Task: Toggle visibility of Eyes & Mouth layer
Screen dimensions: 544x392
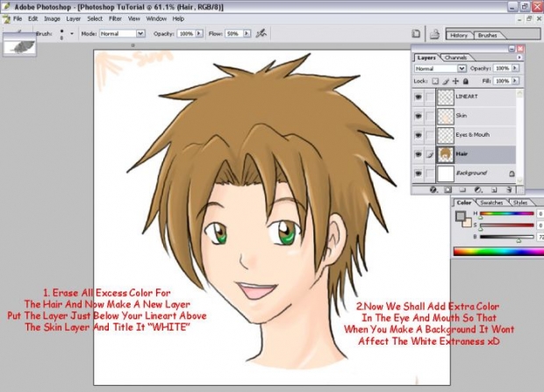Action: [x=418, y=135]
